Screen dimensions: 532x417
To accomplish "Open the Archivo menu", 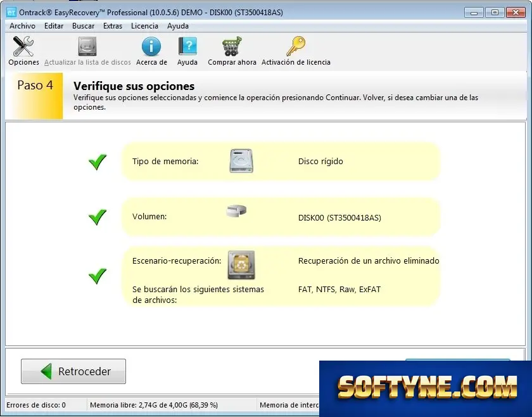I will click(x=22, y=26).
